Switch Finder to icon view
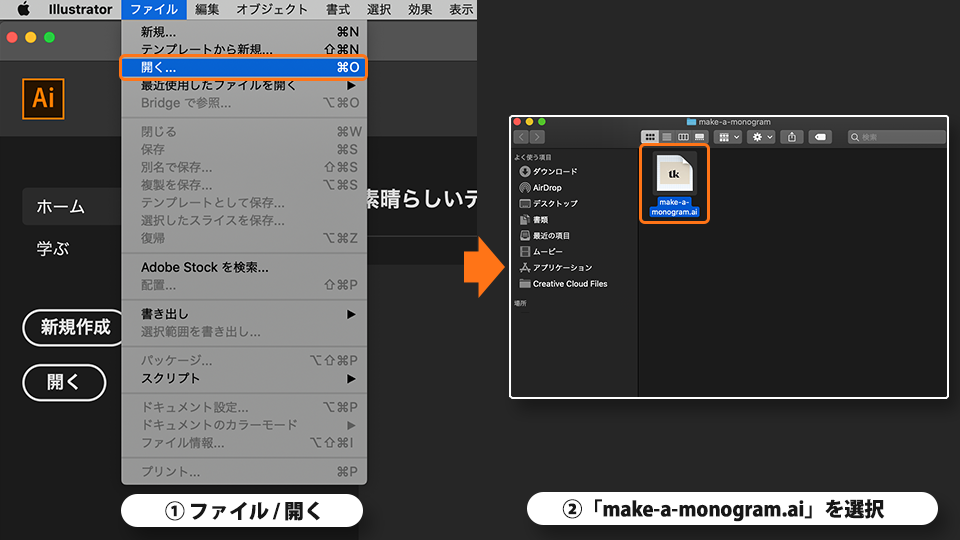This screenshot has height=540, width=960. [x=650, y=137]
